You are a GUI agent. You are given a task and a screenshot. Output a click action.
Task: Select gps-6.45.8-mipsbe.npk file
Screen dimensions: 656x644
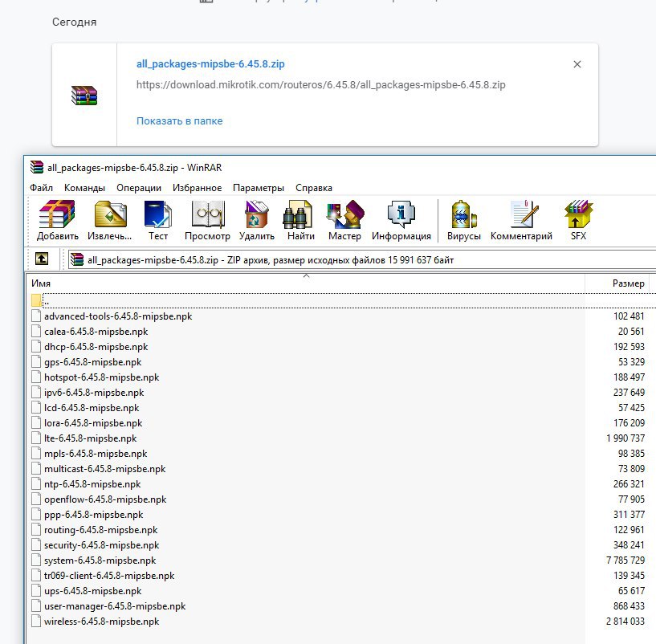[x=93, y=362]
